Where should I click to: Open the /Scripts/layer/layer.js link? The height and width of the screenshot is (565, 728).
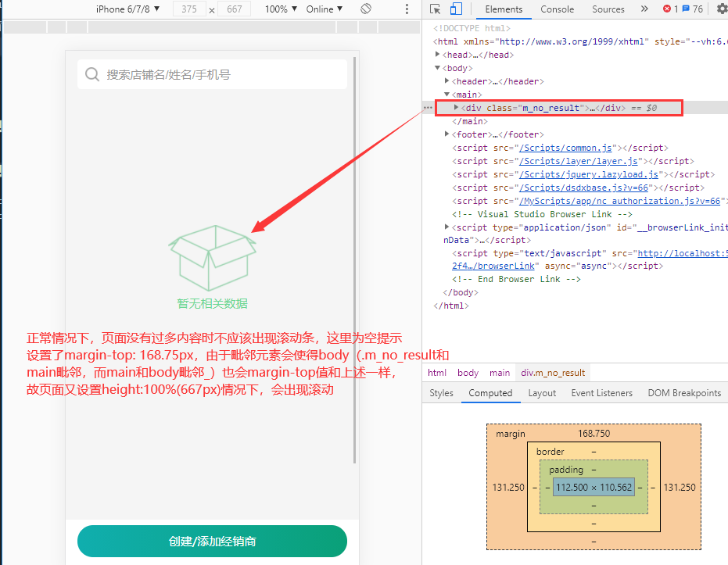tap(579, 162)
